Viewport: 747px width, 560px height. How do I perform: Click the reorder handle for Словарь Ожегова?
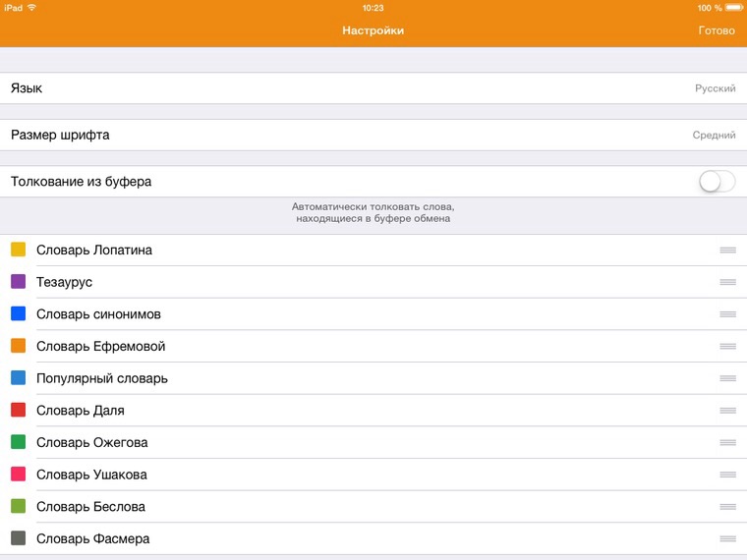[x=728, y=442]
